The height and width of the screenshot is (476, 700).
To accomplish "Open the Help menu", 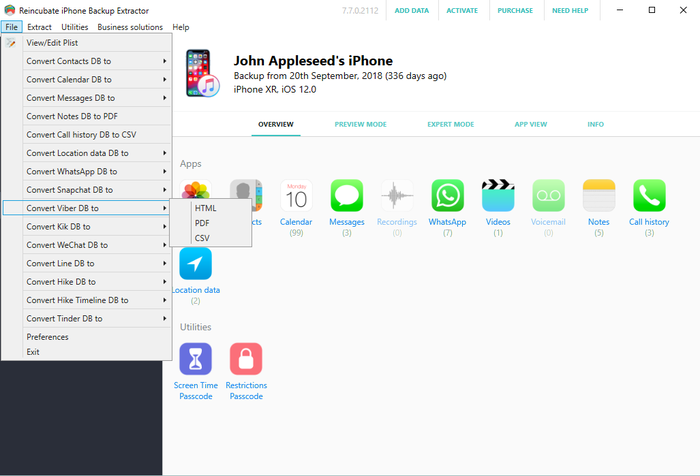I will 181,27.
